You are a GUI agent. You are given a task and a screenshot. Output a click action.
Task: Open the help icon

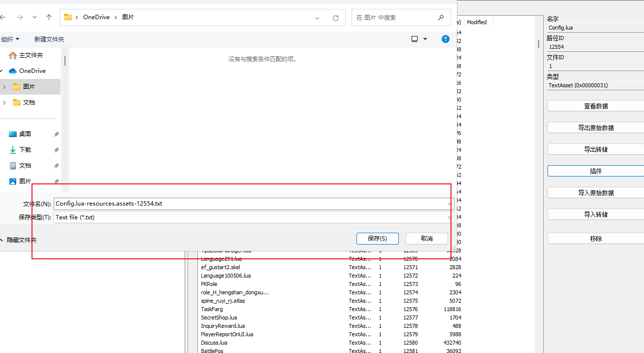(x=446, y=39)
